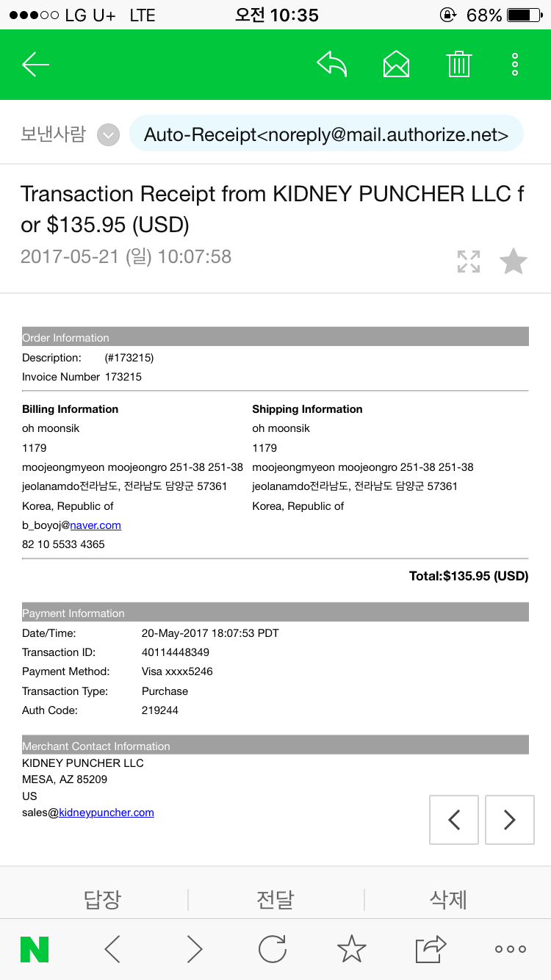Tap the 답장 reply tab
Viewport: 551px width, 980px height.
pyautogui.click(x=102, y=899)
